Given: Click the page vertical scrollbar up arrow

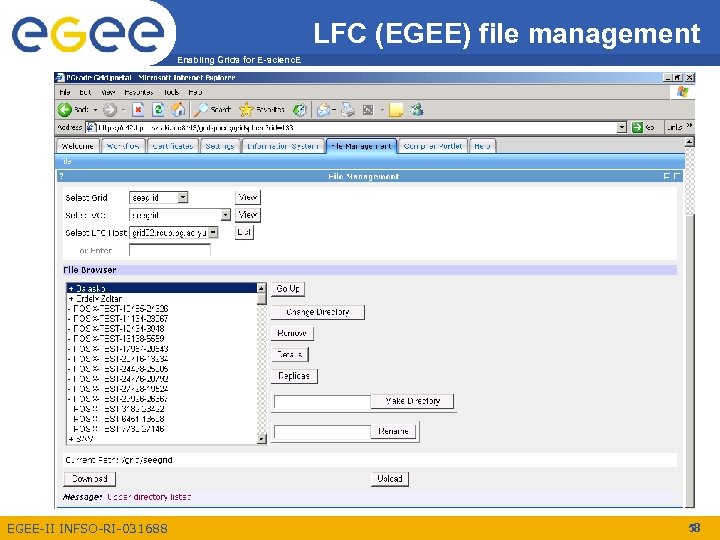Looking at the screenshot, I should pos(689,142).
